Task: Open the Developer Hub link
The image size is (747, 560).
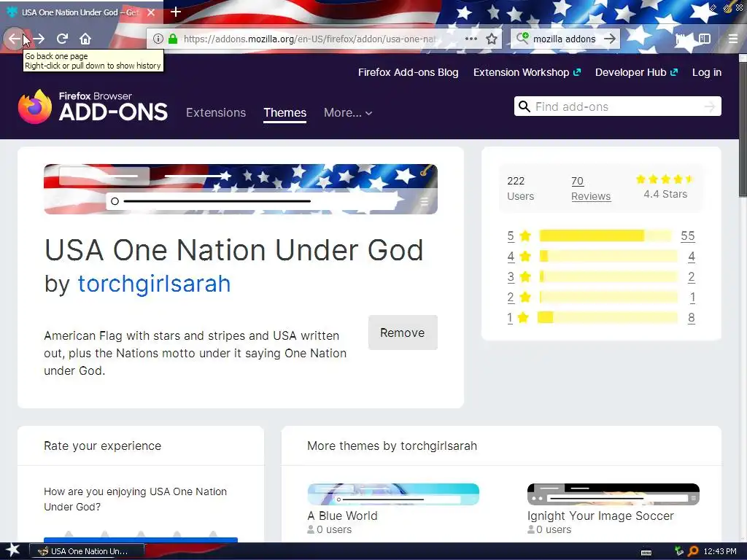Action: click(636, 72)
